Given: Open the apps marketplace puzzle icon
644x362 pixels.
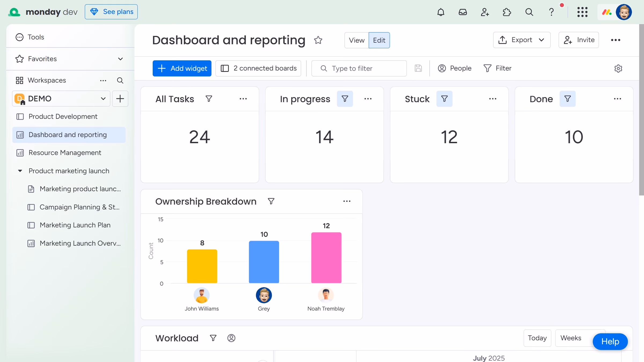Looking at the screenshot, I should coord(507,12).
